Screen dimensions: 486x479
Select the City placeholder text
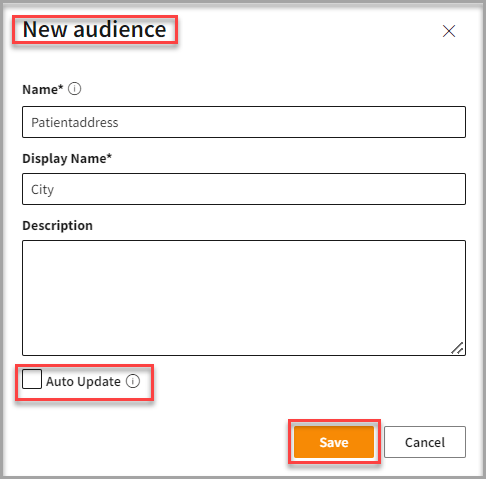(42, 190)
